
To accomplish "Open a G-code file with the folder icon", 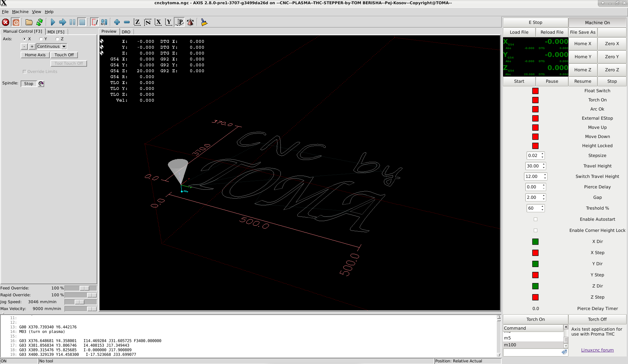I will click(x=29, y=22).
